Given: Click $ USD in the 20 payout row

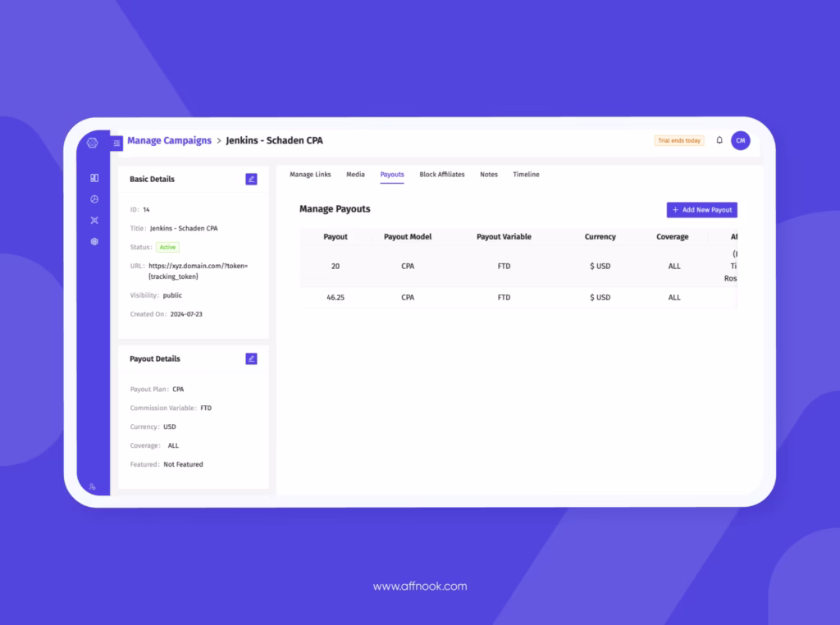Looking at the screenshot, I should pyautogui.click(x=600, y=267).
